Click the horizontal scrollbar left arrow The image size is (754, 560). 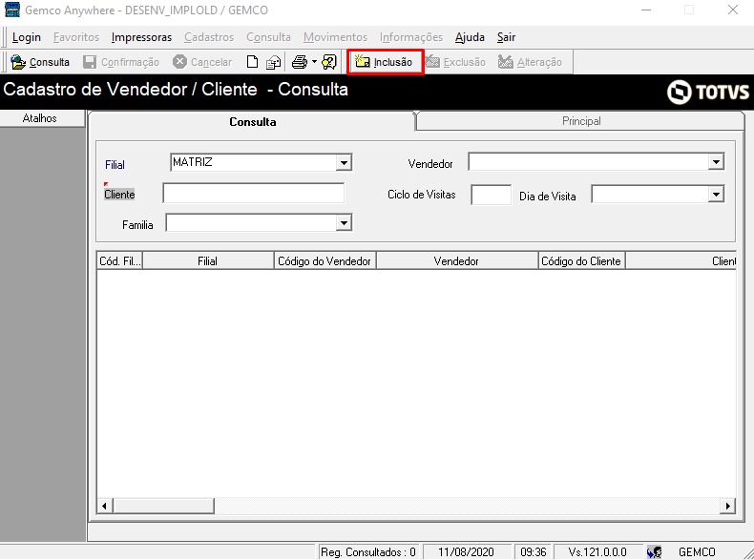tap(105, 506)
